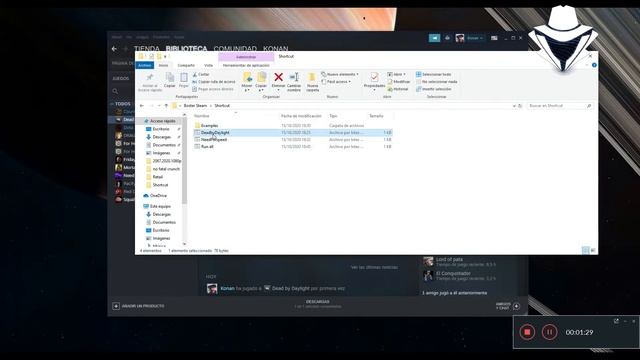Click Copiar ruta de acceso
Viewport: 640px width, 360px height.
pyautogui.click(x=214, y=82)
